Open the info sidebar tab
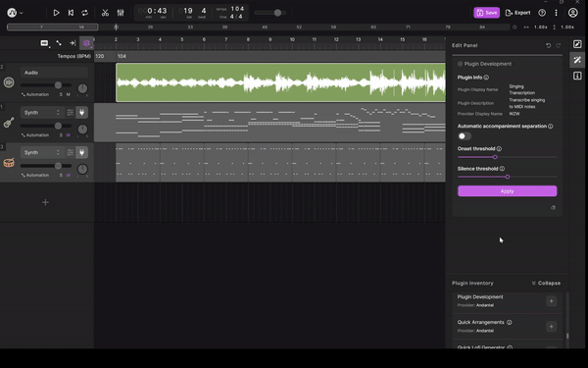The width and height of the screenshot is (588, 368). point(577,76)
